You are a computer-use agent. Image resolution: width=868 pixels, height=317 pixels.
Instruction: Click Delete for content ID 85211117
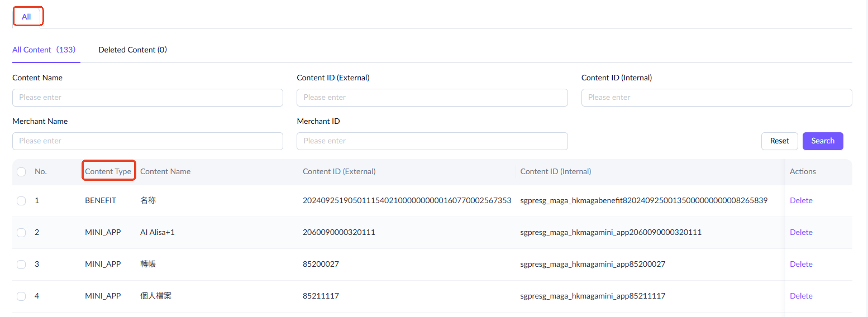(801, 296)
